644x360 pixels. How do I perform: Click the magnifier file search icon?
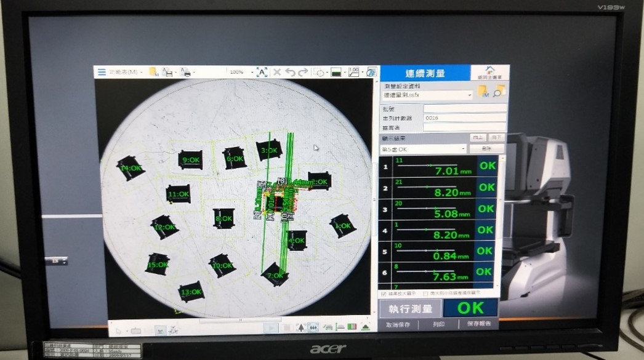tap(499, 91)
